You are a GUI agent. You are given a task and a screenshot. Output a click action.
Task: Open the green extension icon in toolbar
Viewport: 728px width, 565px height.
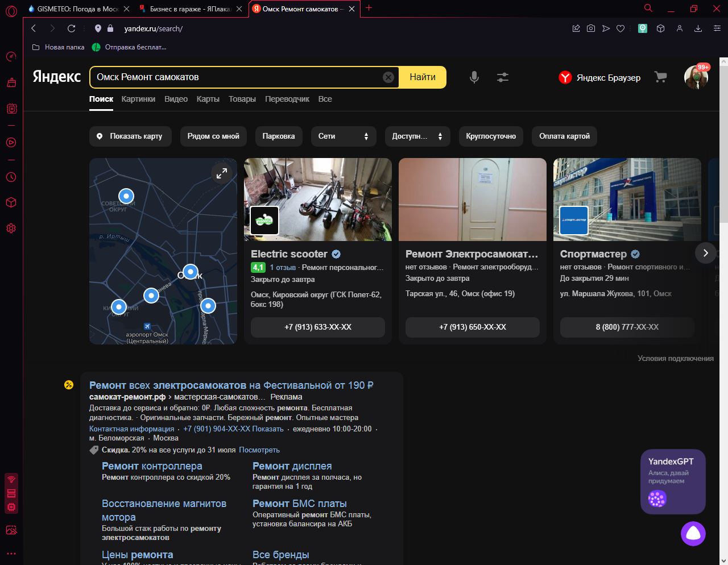(643, 28)
